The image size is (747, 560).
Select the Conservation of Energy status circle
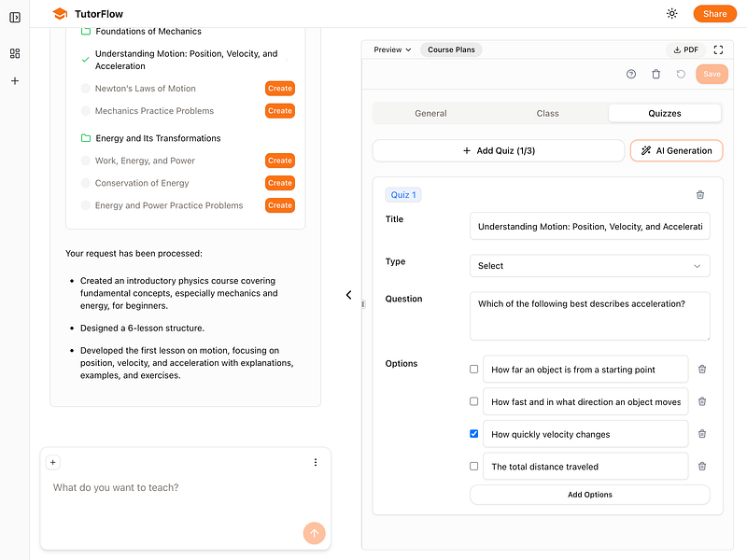click(x=85, y=183)
